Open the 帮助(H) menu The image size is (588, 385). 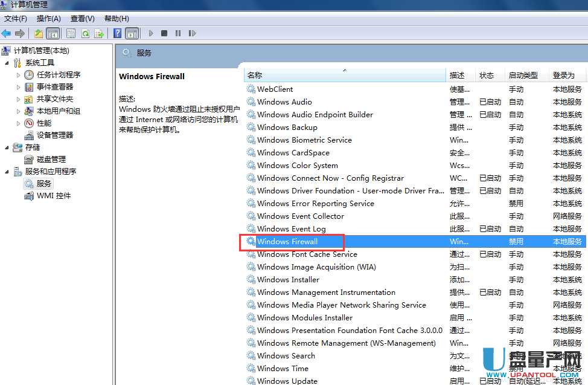click(117, 18)
